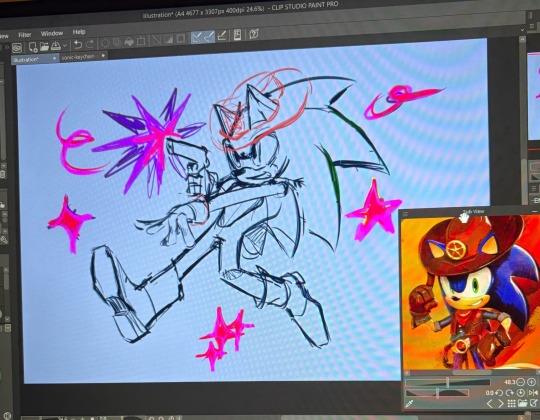Screen dimensions: 540x420
Task: Click the Open file folder icon
Action: (44, 46)
